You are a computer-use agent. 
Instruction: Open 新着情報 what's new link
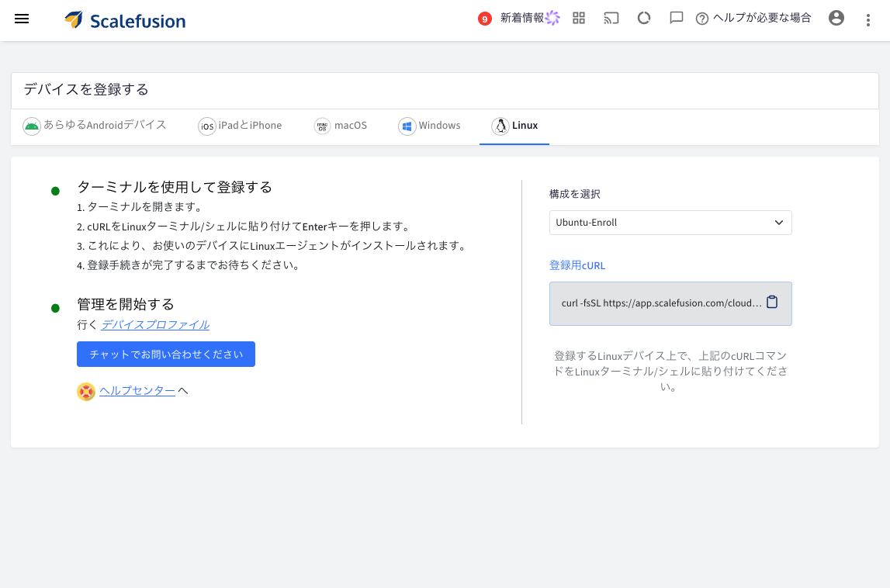point(521,18)
